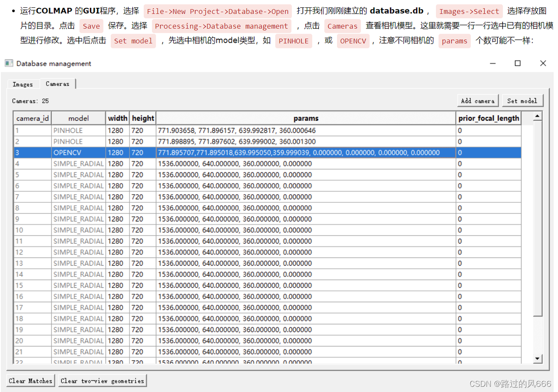Image resolution: width=558 pixels, height=392 pixels.
Task: Click SIMPLE_RADIAL model cell of camera 20
Action: pyautogui.click(x=78, y=341)
